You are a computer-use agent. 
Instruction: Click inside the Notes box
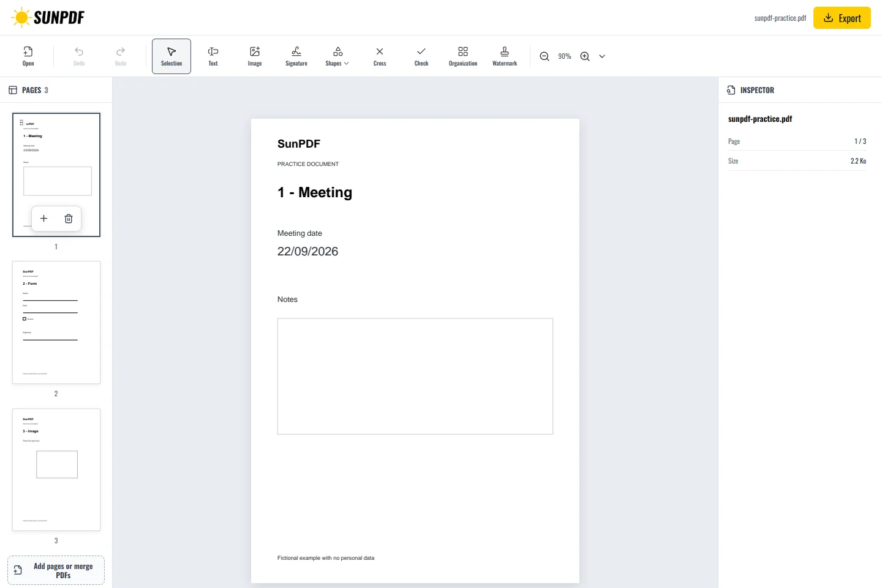point(415,376)
